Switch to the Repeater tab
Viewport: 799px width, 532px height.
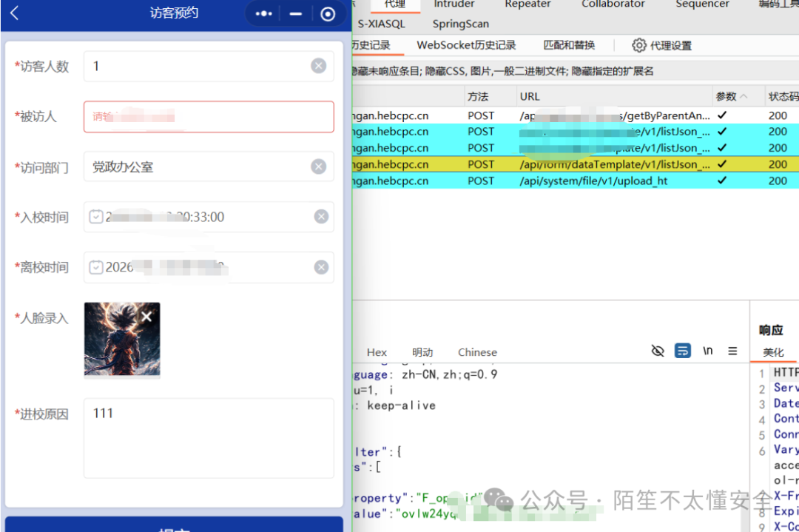(527, 4)
